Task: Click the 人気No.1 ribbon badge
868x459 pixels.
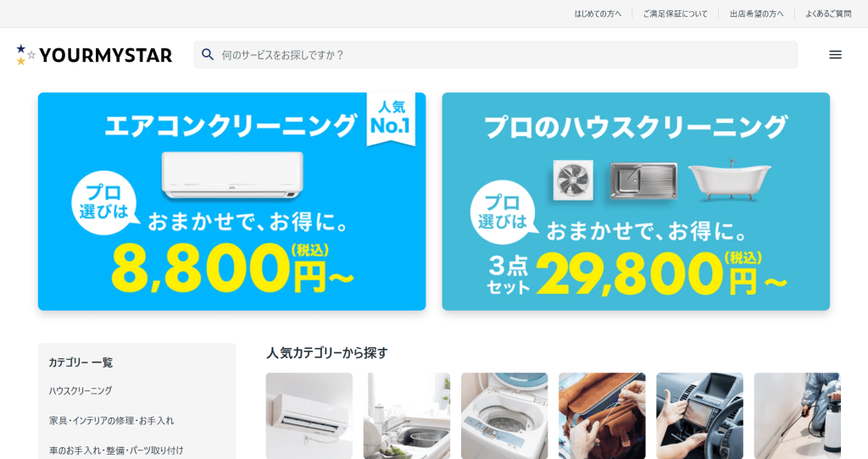Action: (391, 119)
